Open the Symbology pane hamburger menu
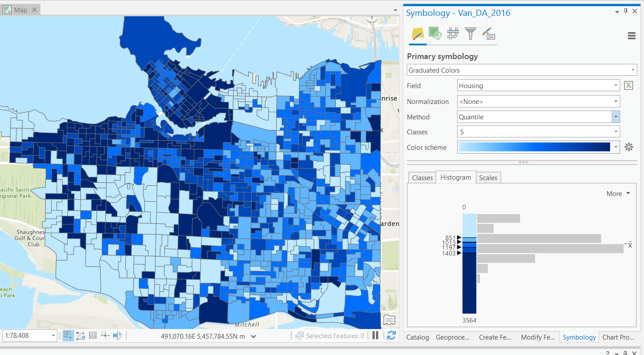This screenshot has width=644, height=355. click(631, 36)
